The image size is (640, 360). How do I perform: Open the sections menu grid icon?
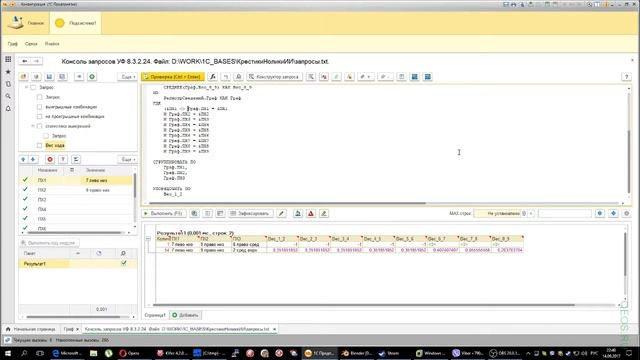8,60
